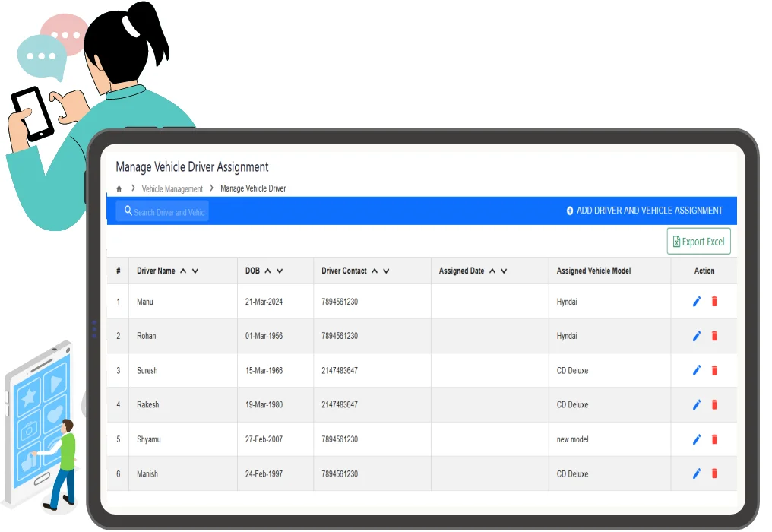
Task: Delete the Suresh driver row
Action: [x=714, y=370]
